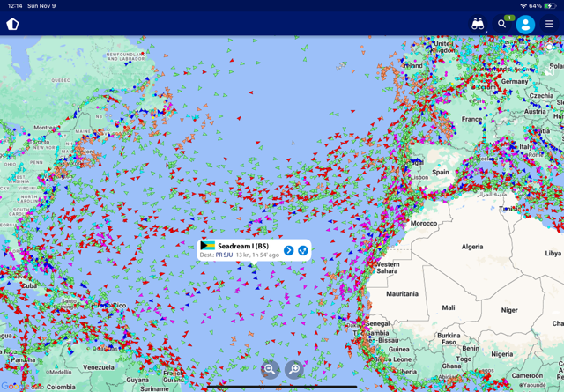Show Seadream I track route icon
The width and height of the screenshot is (564, 392).
pos(303,250)
